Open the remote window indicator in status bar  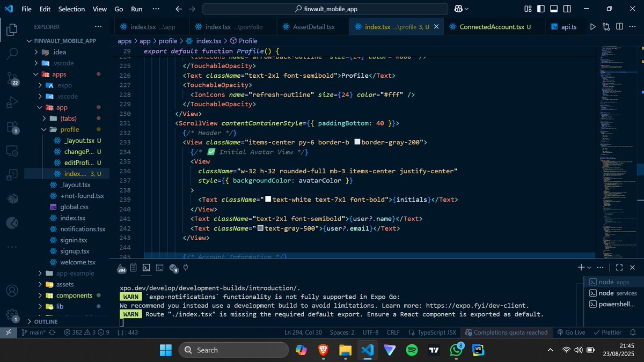(8, 333)
